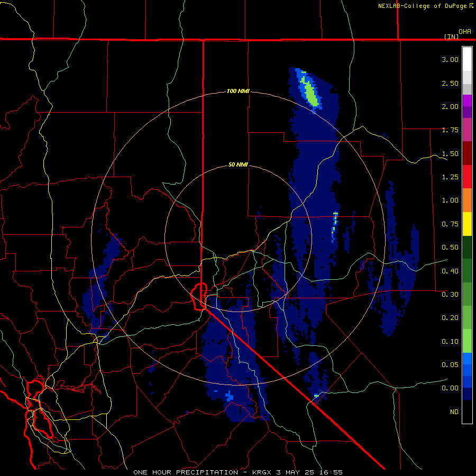Click the 2.00 legend value
Screen dimensions: 476x476
pos(450,106)
